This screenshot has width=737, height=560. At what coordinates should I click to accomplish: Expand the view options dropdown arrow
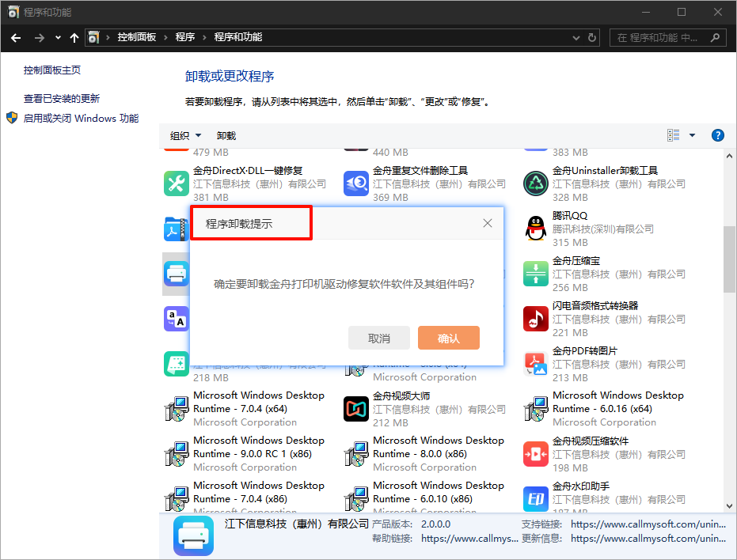[692, 135]
